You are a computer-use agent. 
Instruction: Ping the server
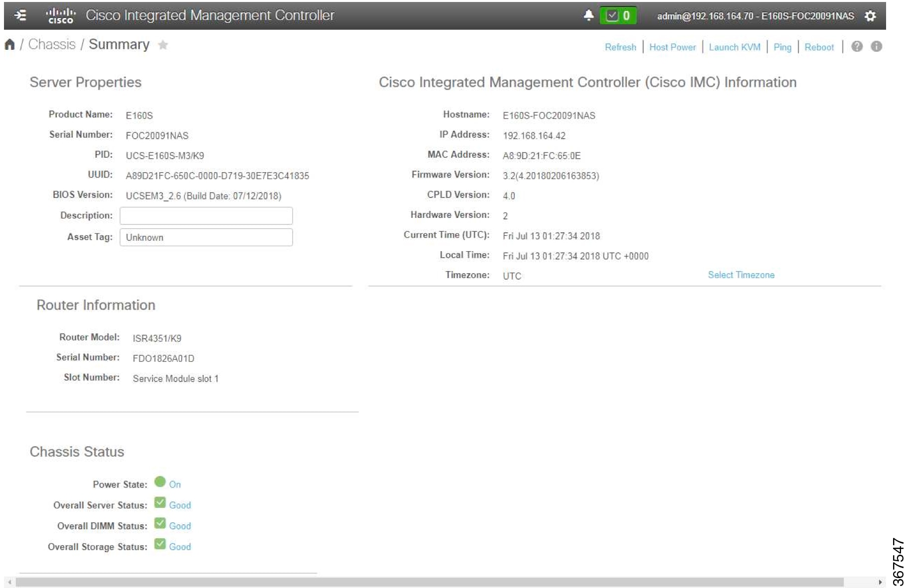pyautogui.click(x=783, y=47)
